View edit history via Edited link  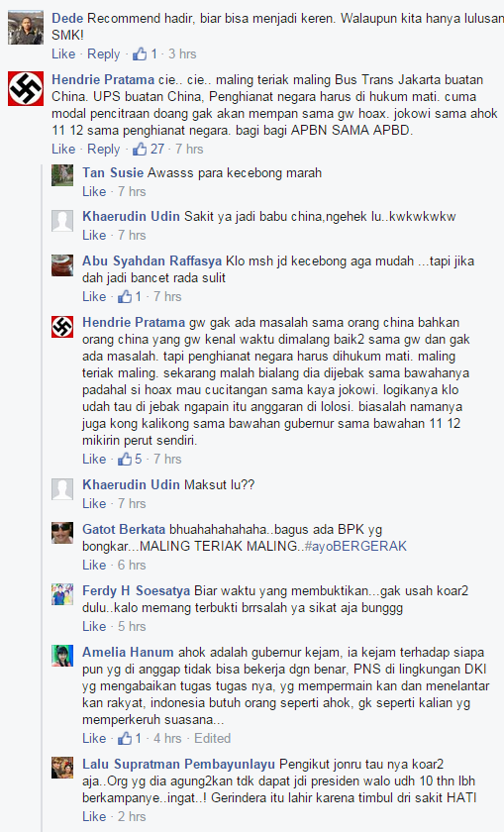click(x=212, y=738)
